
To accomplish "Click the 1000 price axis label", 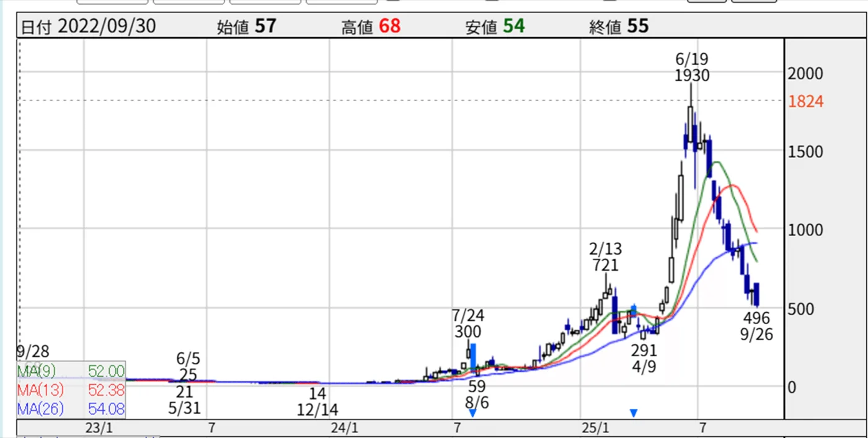I will pyautogui.click(x=806, y=230).
